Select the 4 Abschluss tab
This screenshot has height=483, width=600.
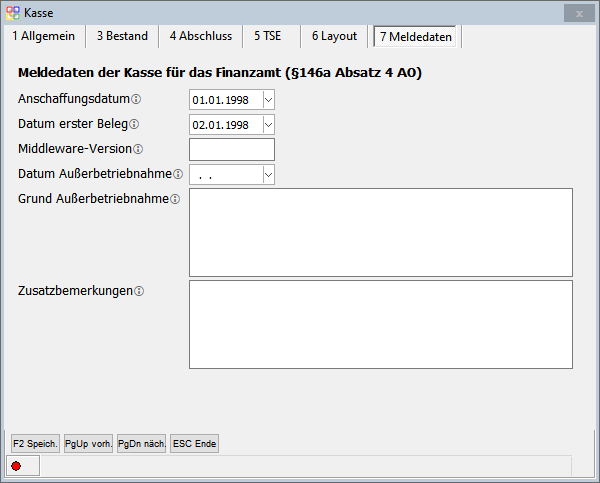(200, 36)
